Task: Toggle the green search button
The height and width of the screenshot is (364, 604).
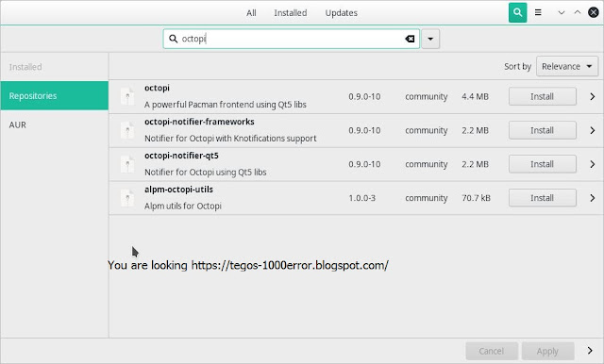Action: (517, 12)
